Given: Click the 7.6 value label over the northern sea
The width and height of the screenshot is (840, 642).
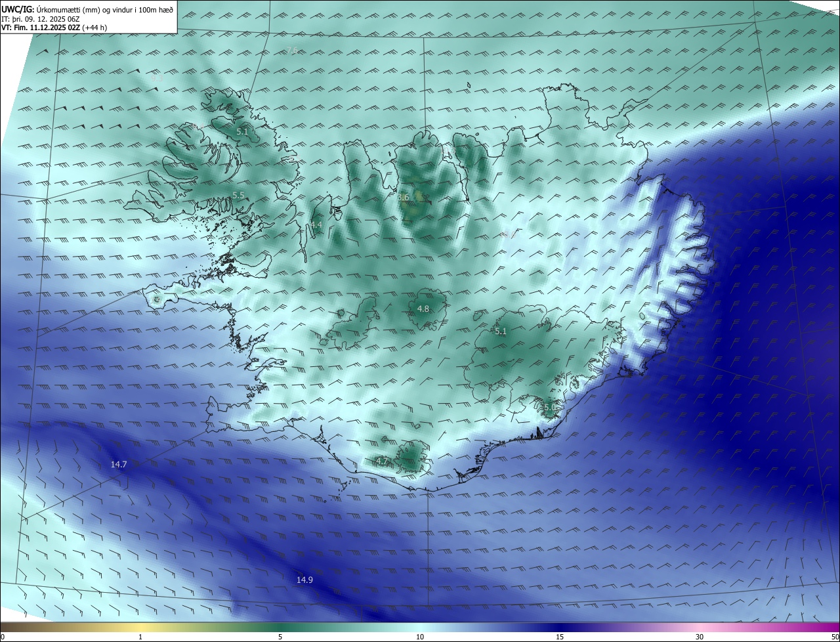Looking at the screenshot, I should tap(292, 51).
